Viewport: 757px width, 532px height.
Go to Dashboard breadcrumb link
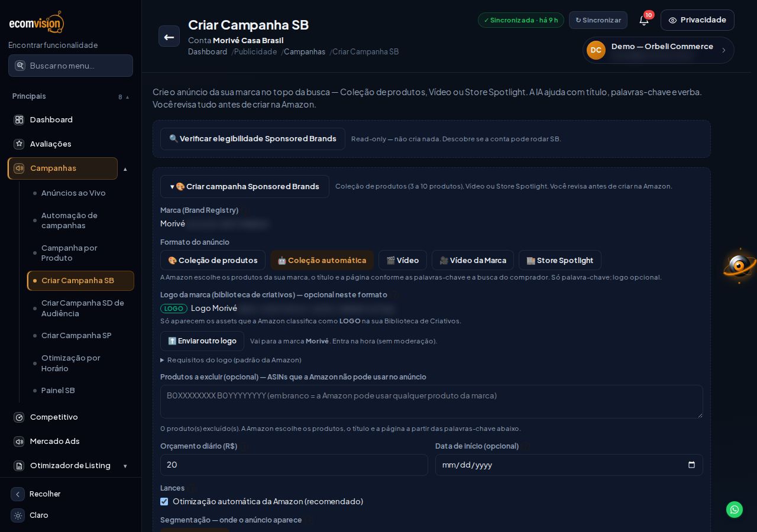click(x=208, y=52)
